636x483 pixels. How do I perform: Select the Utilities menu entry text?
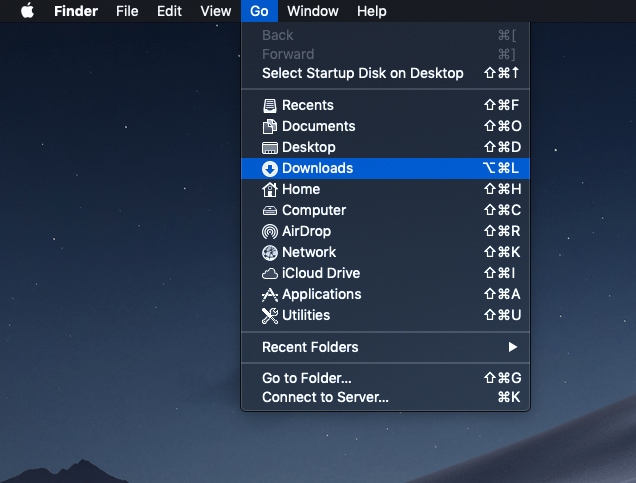click(306, 316)
